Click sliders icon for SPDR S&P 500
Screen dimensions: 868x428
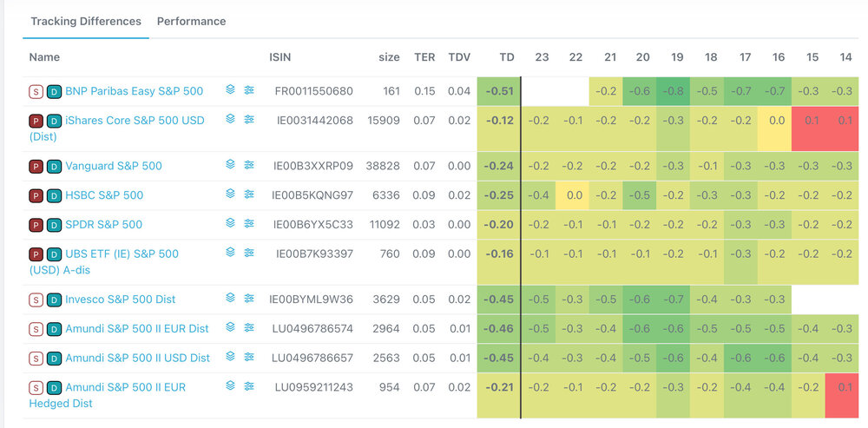click(x=249, y=223)
